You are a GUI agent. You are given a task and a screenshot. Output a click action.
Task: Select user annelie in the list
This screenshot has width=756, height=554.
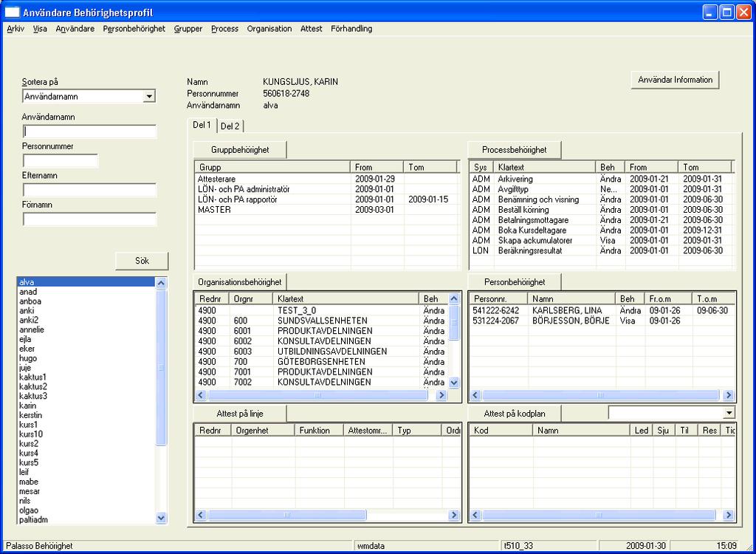coord(86,330)
